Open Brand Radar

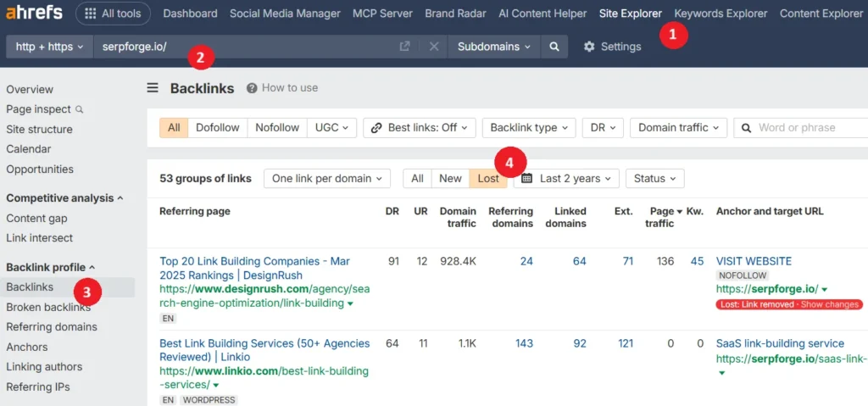(455, 14)
